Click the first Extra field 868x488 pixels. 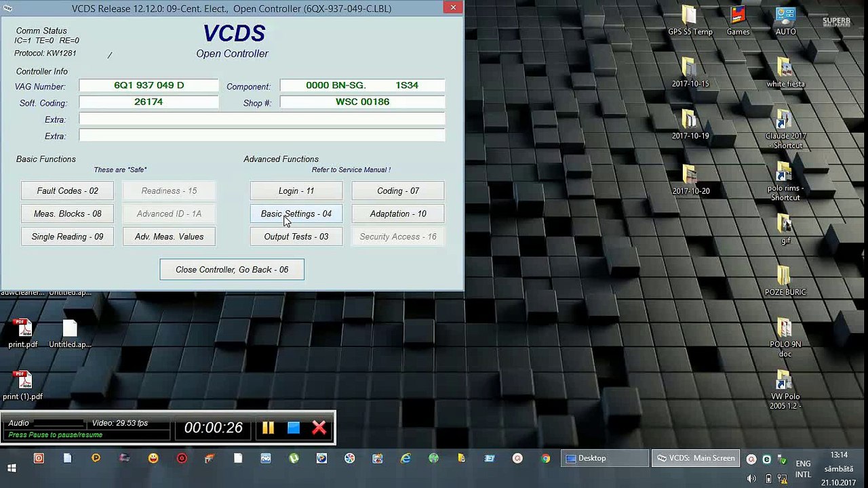[262, 119]
